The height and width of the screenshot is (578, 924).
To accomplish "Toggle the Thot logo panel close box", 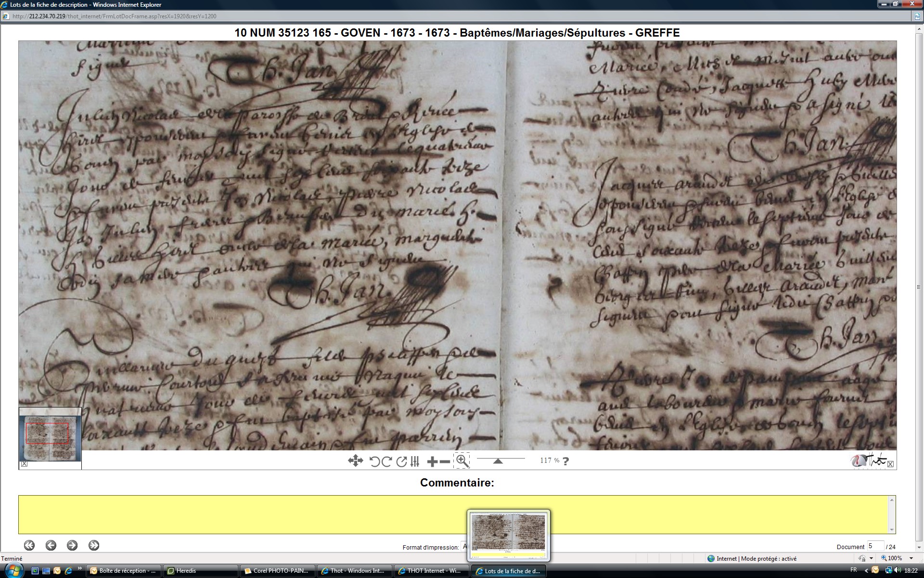I will [890, 464].
